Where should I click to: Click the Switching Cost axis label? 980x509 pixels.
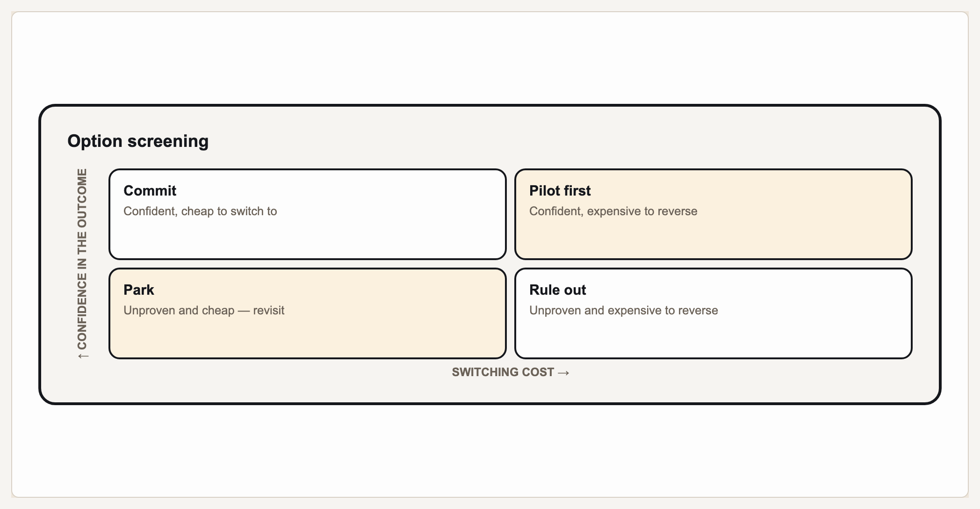point(503,372)
